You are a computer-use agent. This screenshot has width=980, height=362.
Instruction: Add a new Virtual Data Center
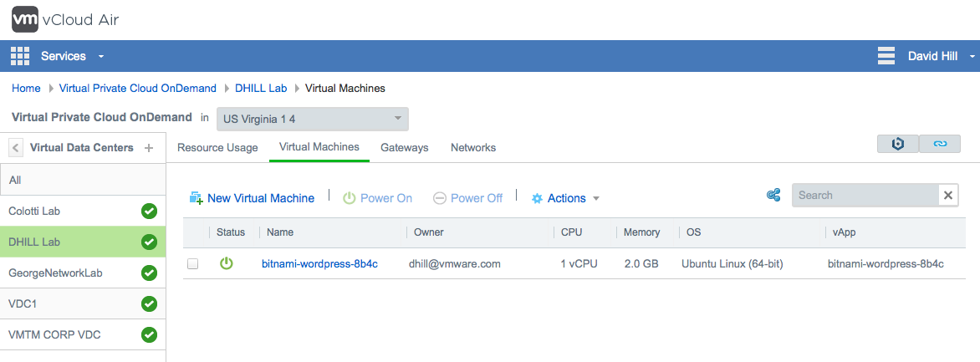click(149, 148)
